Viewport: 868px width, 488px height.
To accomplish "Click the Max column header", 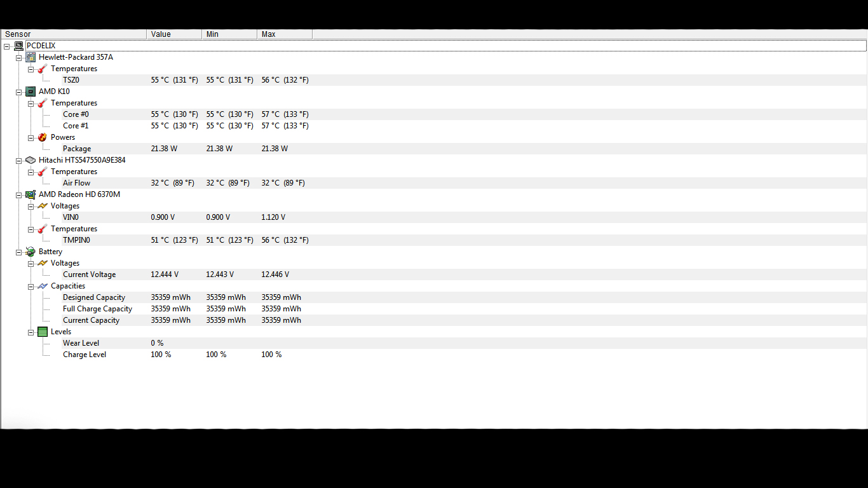I will coord(285,34).
